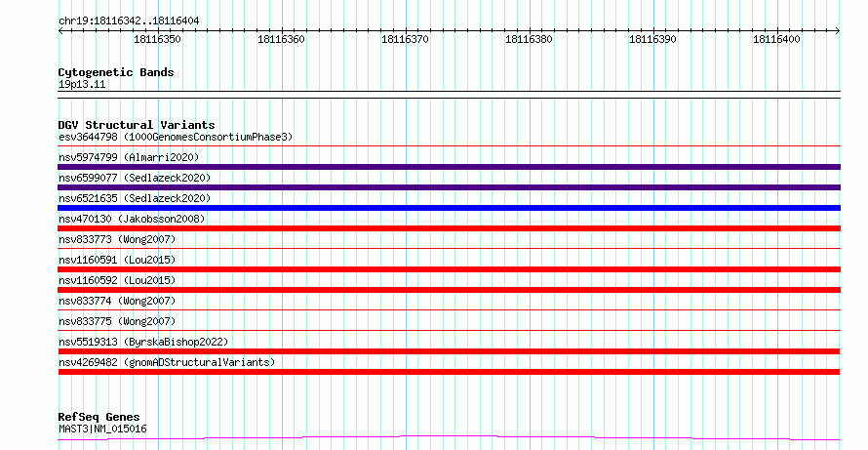The image size is (868, 450).
Task: Click the right arrowhead of the ruler
Action: (x=838, y=31)
